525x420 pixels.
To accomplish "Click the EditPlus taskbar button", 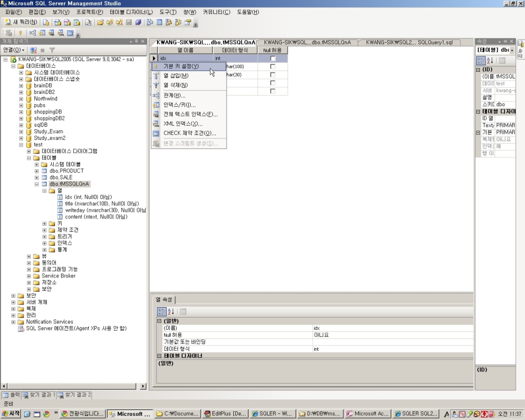I will [x=225, y=414].
